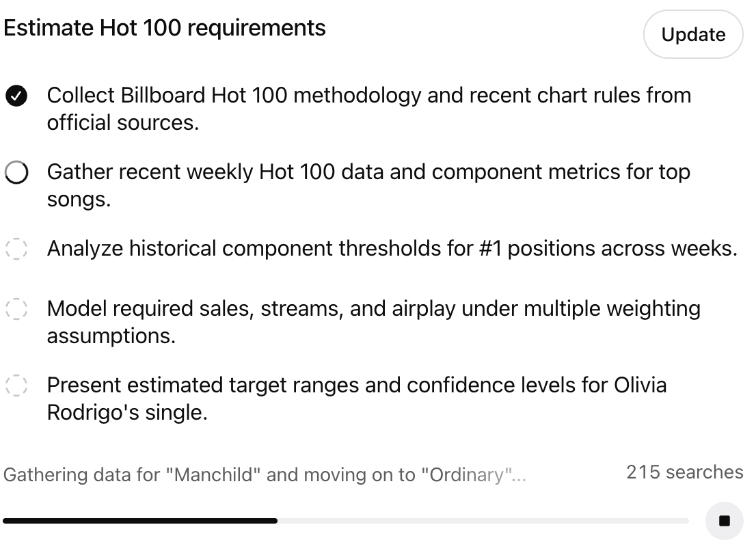Click the Gathering data for Manchild status text
The image size is (756, 540).
(265, 475)
